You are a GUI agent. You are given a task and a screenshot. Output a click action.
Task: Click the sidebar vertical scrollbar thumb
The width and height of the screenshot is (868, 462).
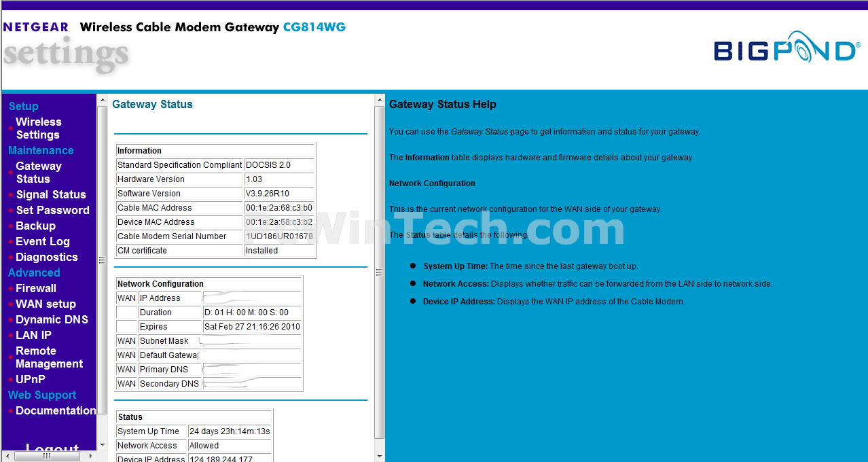click(x=103, y=260)
